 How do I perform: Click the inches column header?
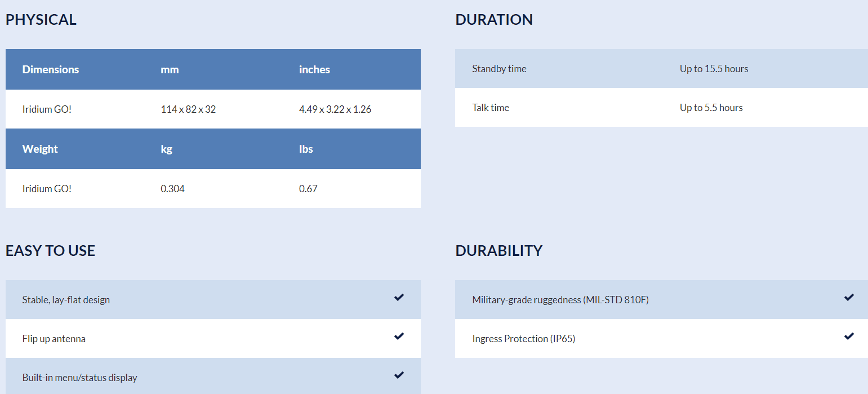coord(314,69)
